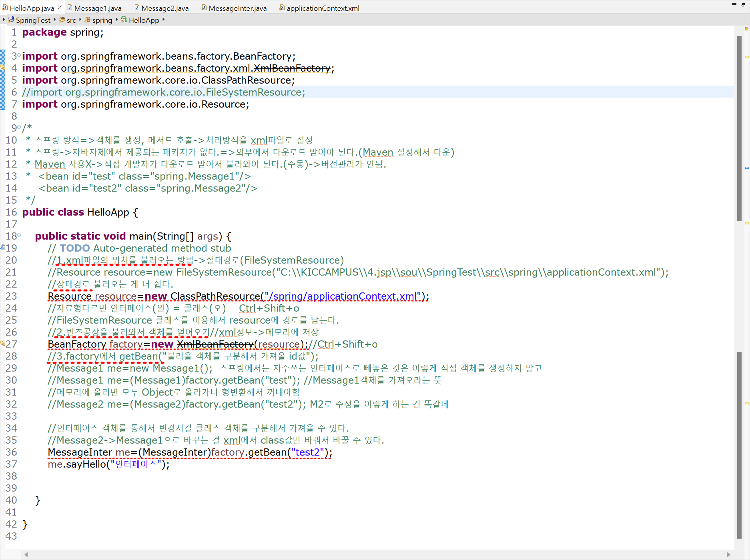Viewport: 750px width, 560px height.
Task: Collapse the main method fold on line 18
Action: coord(19,235)
